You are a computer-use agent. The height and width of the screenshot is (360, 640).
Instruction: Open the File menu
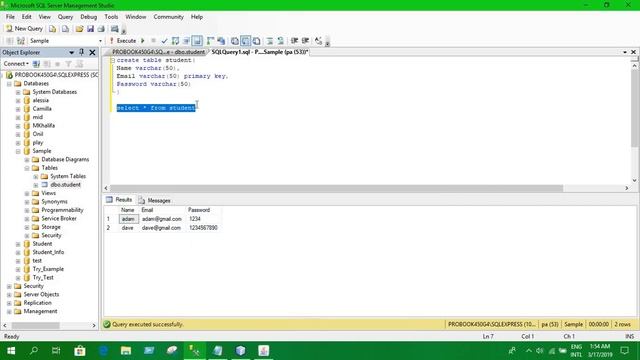click(10, 17)
